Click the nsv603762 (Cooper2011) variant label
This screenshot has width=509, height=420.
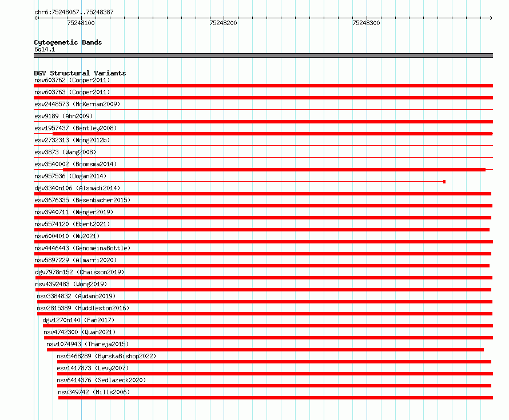[72, 80]
